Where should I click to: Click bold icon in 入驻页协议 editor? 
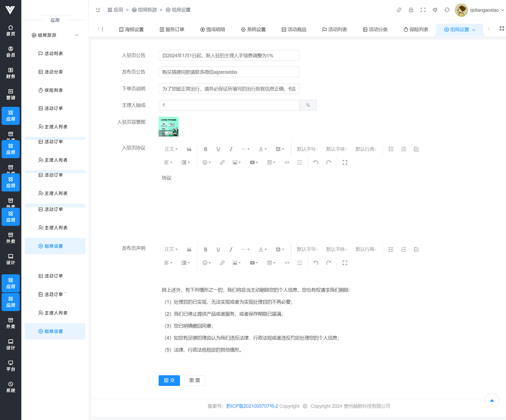(205, 149)
